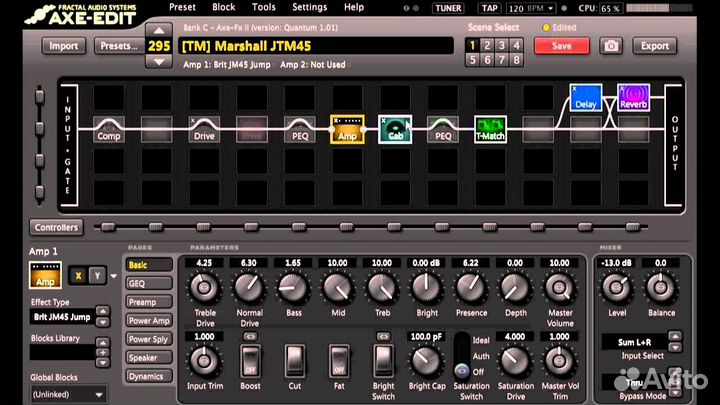Click the Export button

point(655,46)
